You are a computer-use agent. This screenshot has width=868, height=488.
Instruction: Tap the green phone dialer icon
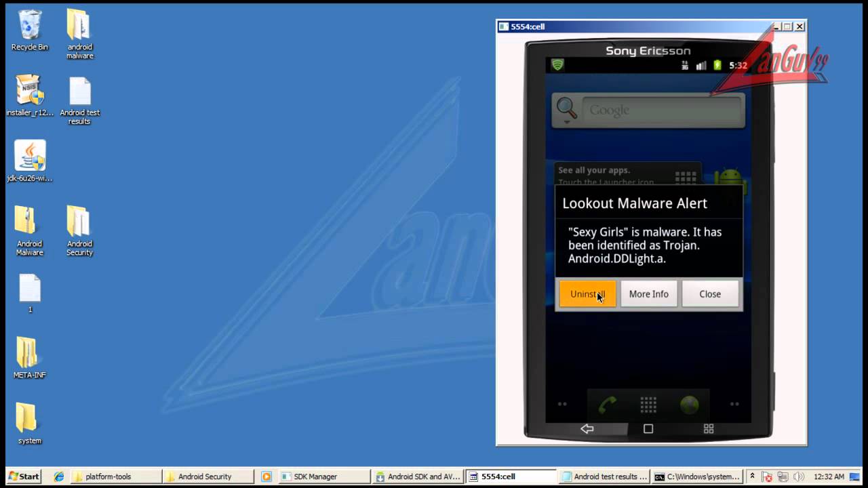pyautogui.click(x=607, y=405)
